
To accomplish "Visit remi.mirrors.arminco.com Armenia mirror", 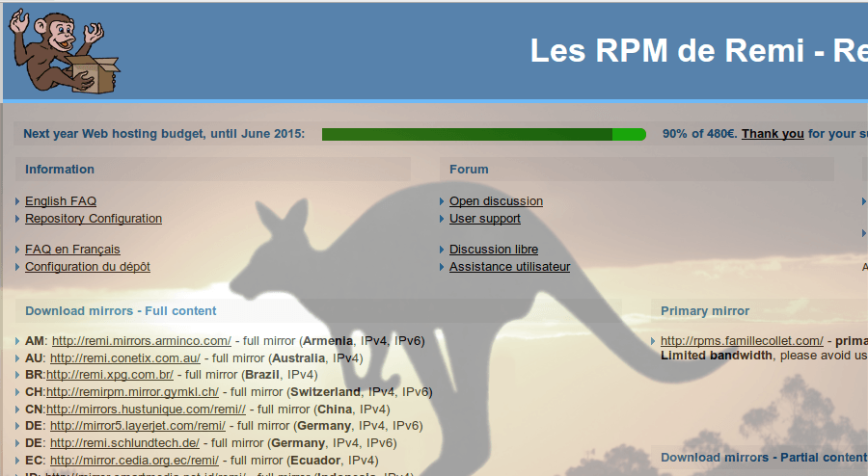I will point(142,341).
